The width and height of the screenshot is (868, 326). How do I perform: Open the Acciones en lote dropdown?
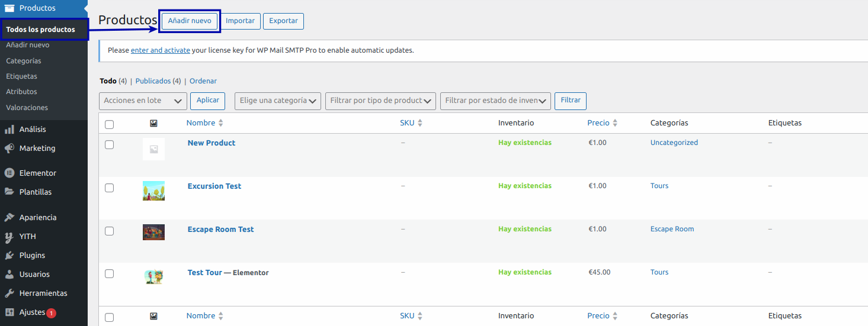[143, 101]
